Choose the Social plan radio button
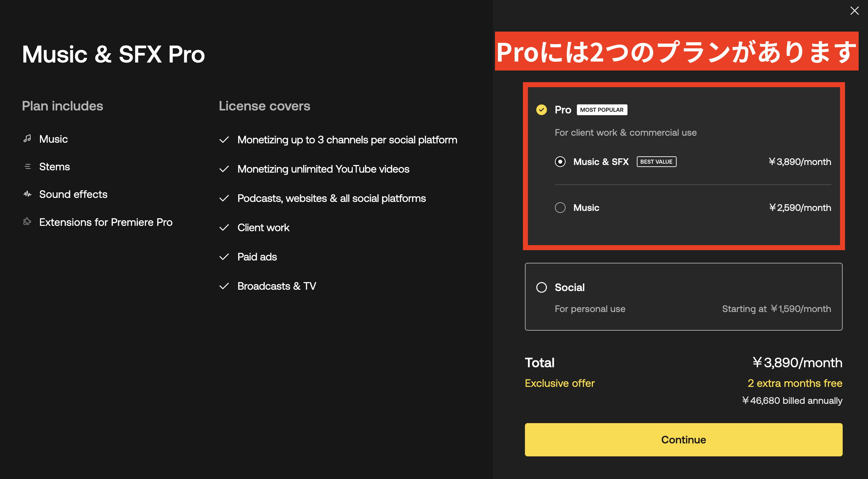This screenshot has width=868, height=479. click(x=542, y=287)
